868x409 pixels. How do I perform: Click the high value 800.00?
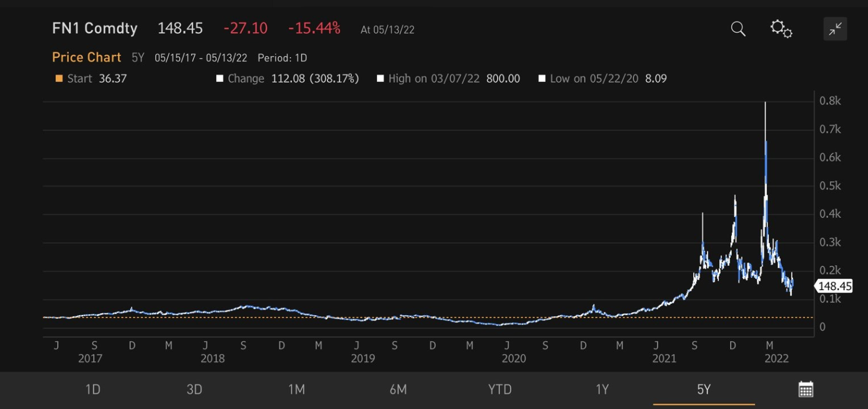pyautogui.click(x=503, y=78)
